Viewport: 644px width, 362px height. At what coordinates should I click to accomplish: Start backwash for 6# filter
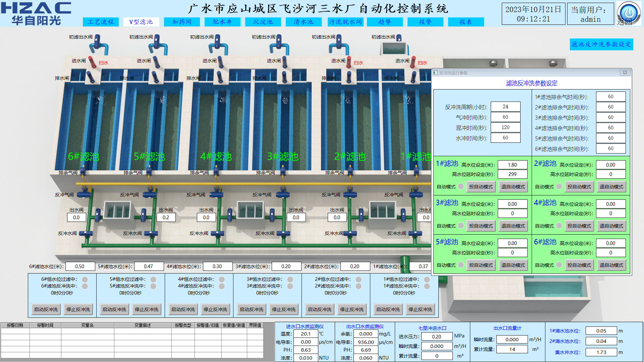coord(46,309)
